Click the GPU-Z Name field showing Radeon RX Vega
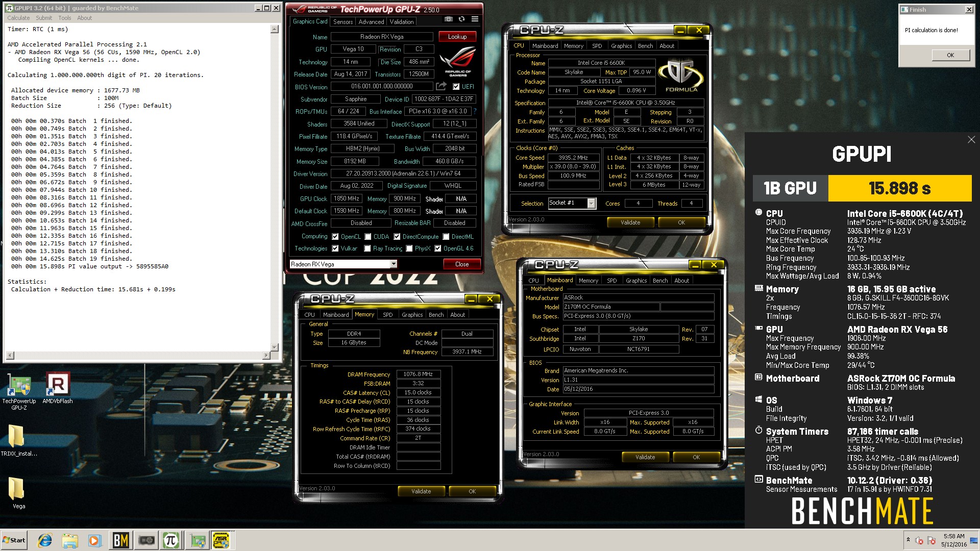The height and width of the screenshot is (551, 980). point(382,37)
